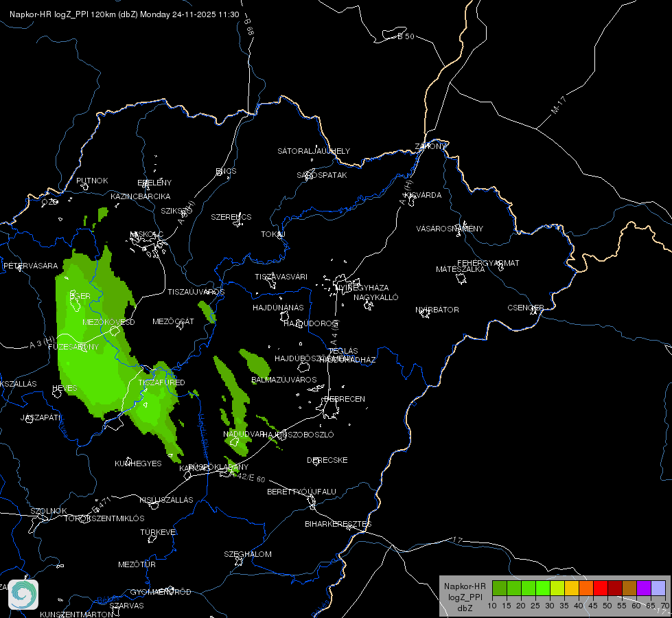Click the NAGYKÁLLÓ city label
The width and height of the screenshot is (672, 618).
click(x=376, y=297)
